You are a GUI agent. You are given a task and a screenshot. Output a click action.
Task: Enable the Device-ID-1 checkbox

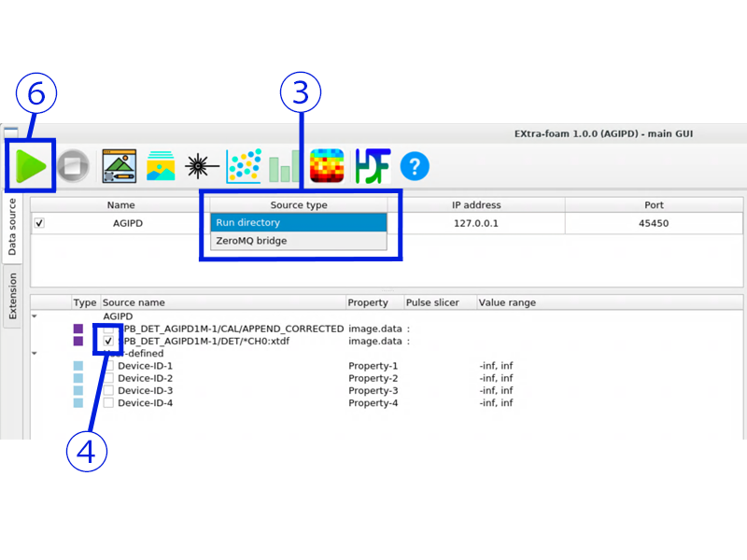tap(108, 366)
